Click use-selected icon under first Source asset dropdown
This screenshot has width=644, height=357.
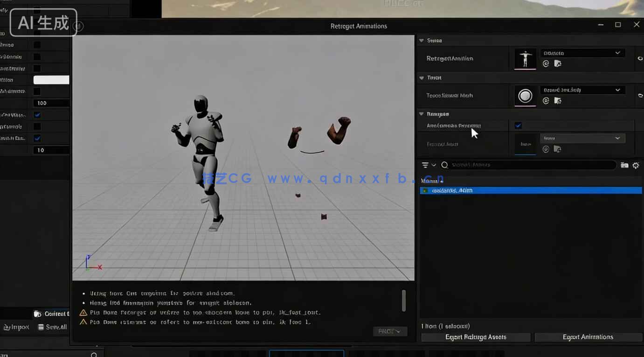pyautogui.click(x=546, y=64)
